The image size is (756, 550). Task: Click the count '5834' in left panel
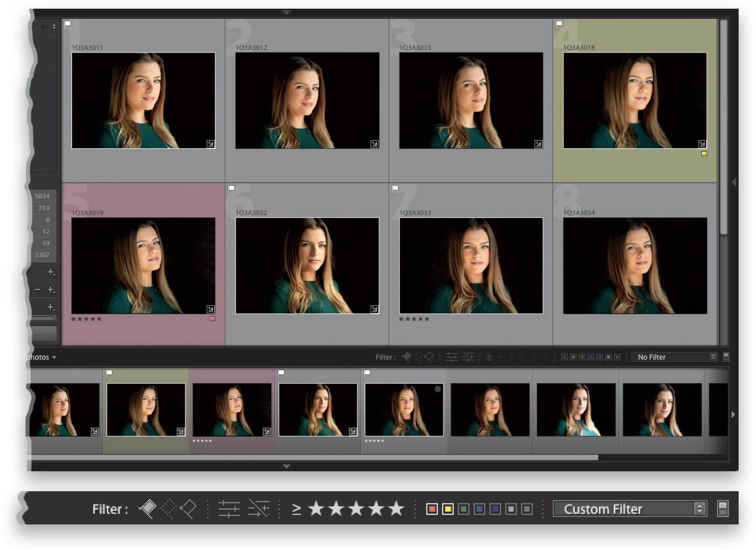coord(42,196)
